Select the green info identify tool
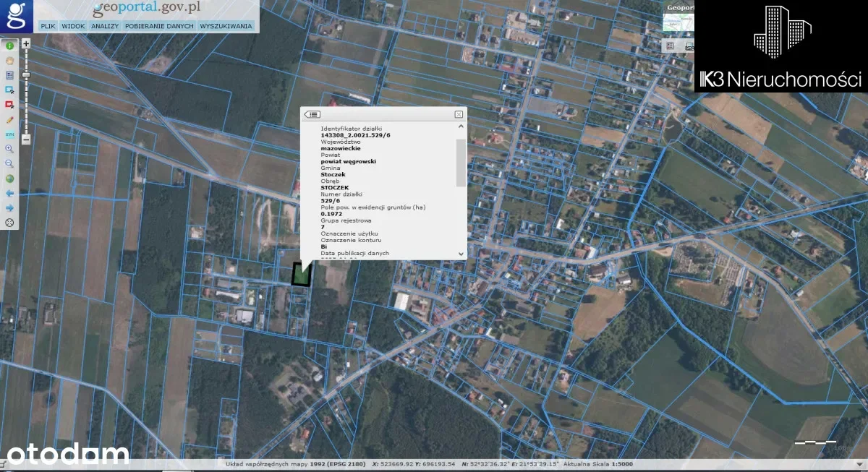Screen dimensions: 868x472 [10, 46]
